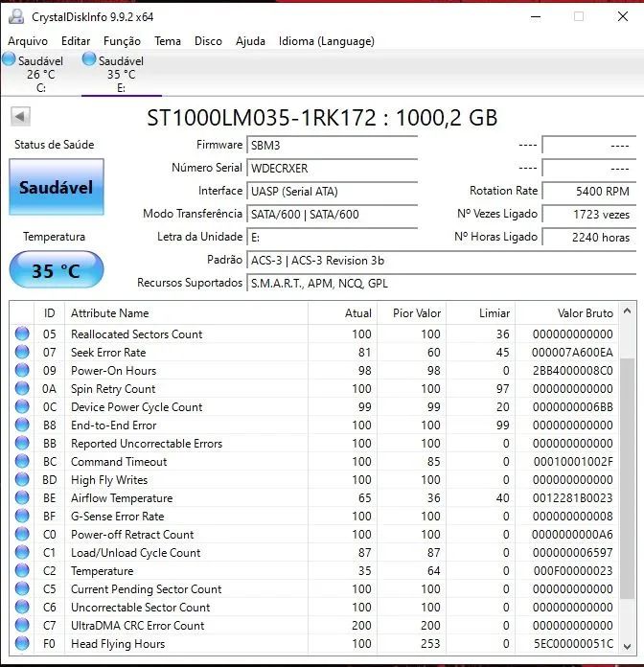Click status icon for Uncorrectable Sector Count
This screenshot has height=667, width=644.
pyautogui.click(x=22, y=607)
